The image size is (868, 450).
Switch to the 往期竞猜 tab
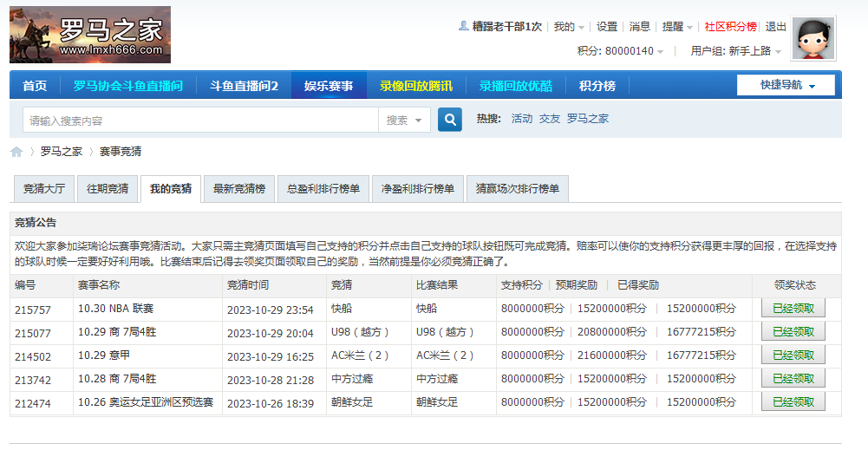tap(108, 189)
